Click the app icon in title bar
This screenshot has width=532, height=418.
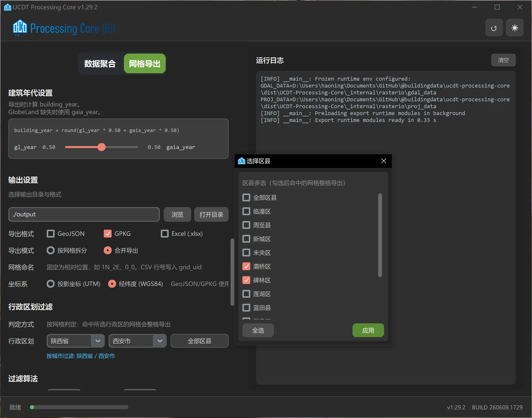[x=7, y=7]
